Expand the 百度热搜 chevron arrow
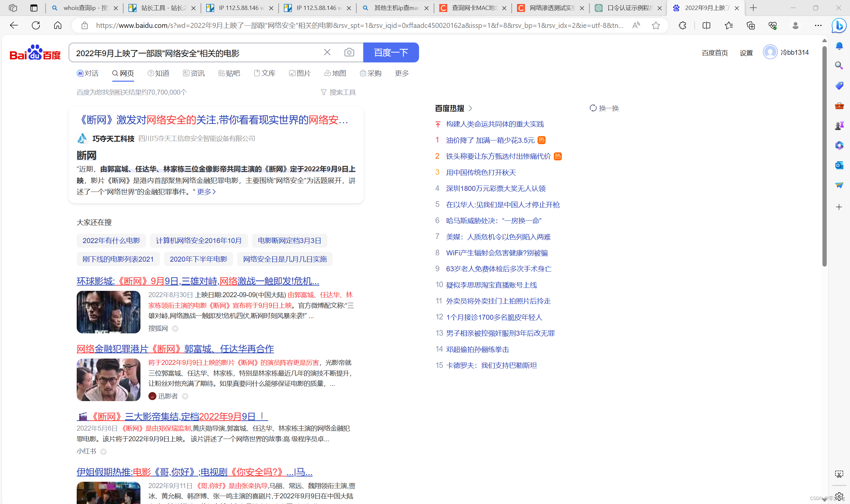The width and height of the screenshot is (850, 504). (x=470, y=108)
